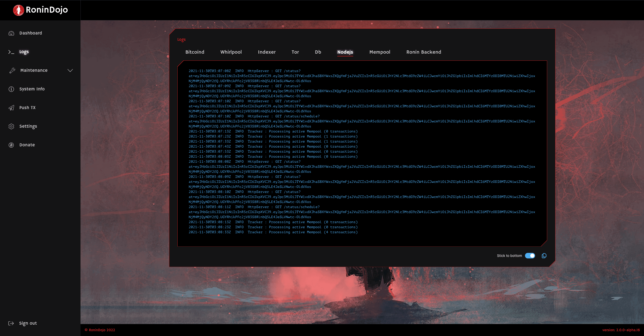Viewport: 644px width, 336px height.
Task: Click the RoninDojo title text
Action: 47,10
